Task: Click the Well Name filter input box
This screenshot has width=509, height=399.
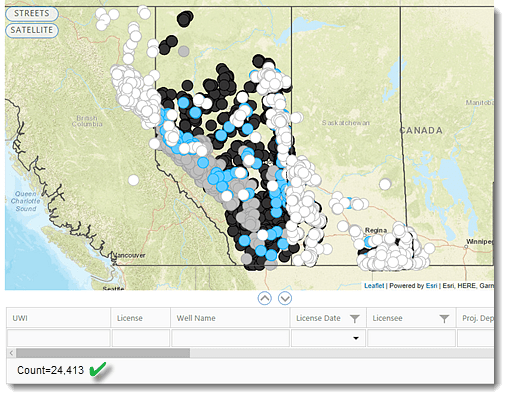Action: 230,338
